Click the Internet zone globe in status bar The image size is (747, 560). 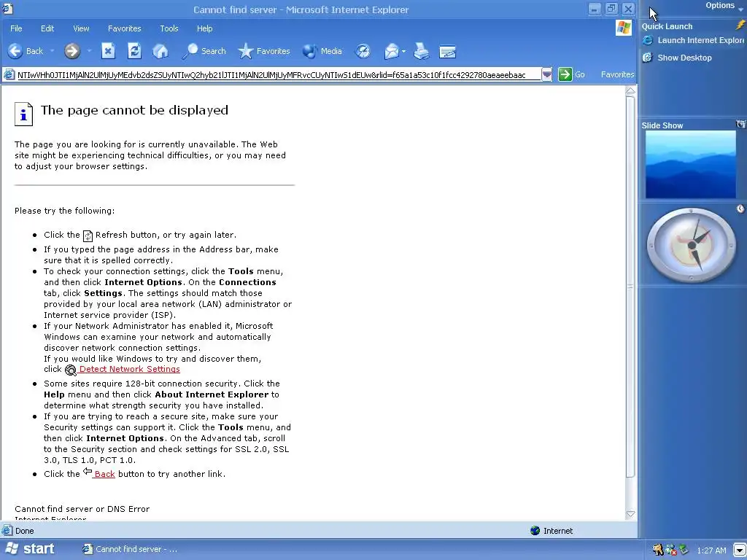point(535,531)
